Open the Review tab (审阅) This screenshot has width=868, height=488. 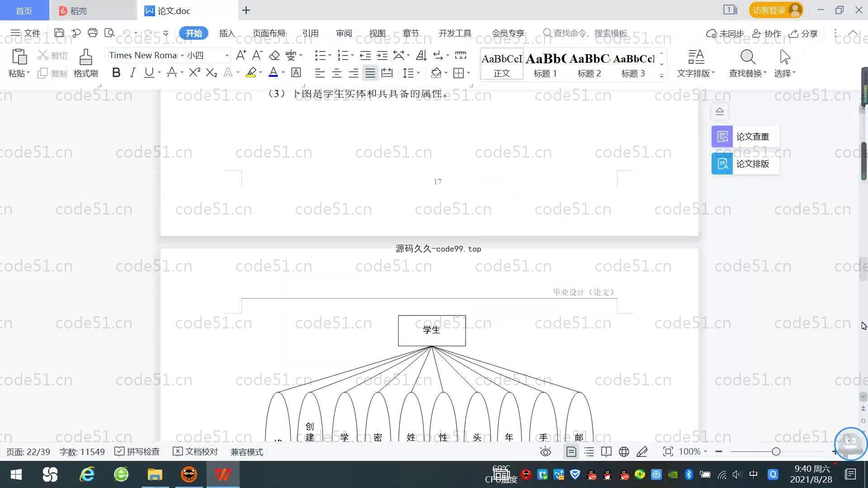[x=344, y=33]
